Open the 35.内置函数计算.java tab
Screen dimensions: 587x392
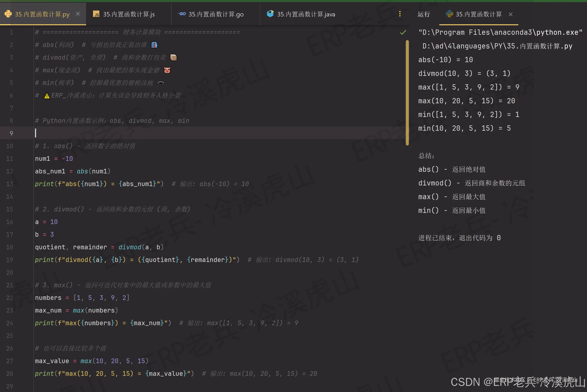pos(306,15)
